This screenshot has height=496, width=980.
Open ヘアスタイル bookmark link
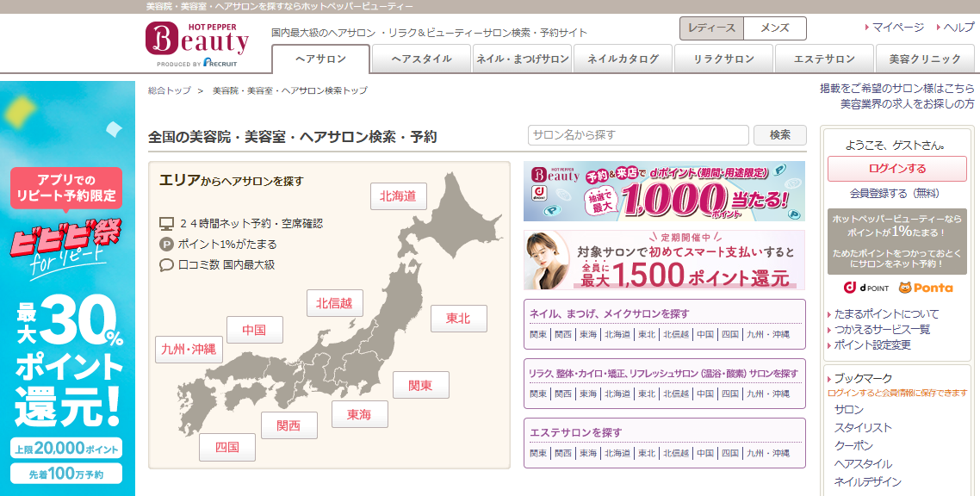[863, 464]
